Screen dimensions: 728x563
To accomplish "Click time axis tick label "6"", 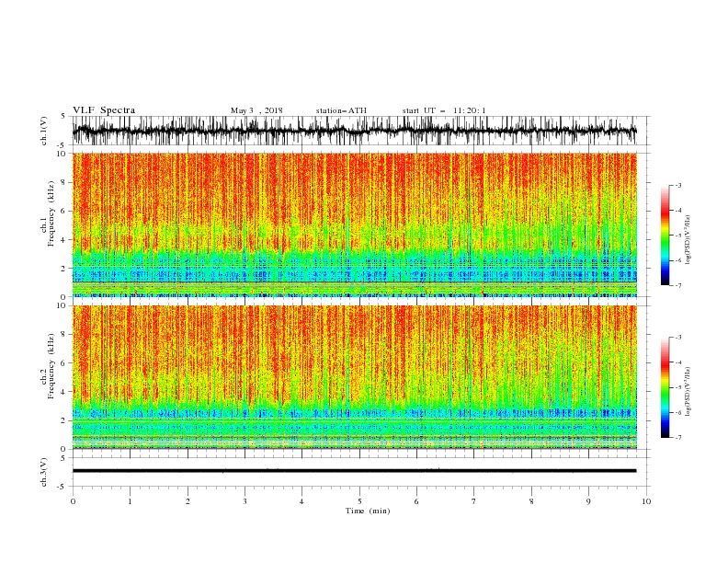I will tap(416, 501).
